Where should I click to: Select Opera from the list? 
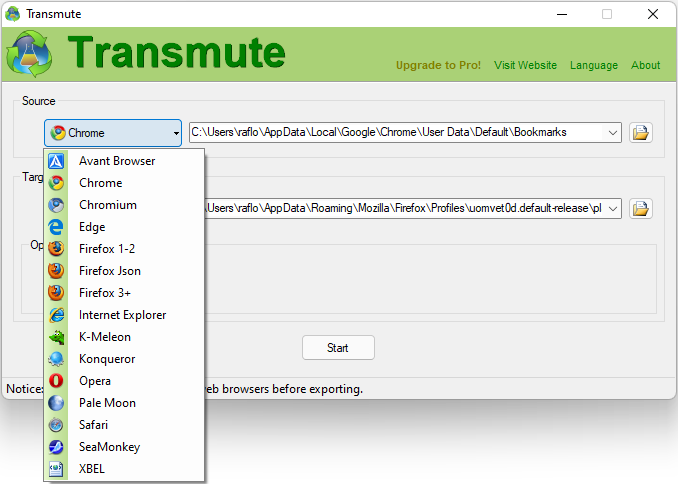pos(125,381)
